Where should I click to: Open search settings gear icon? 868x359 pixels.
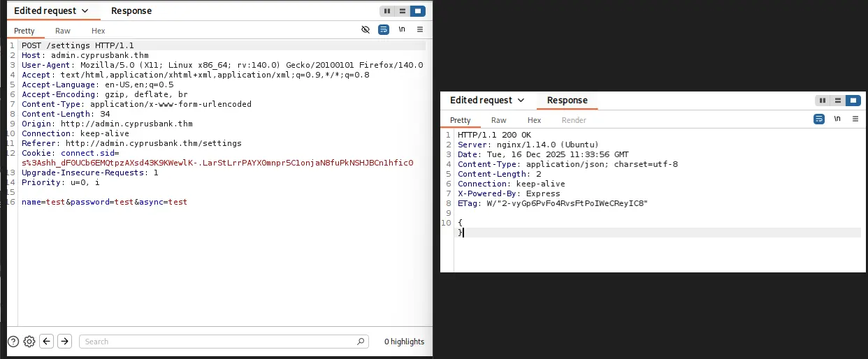(x=29, y=342)
